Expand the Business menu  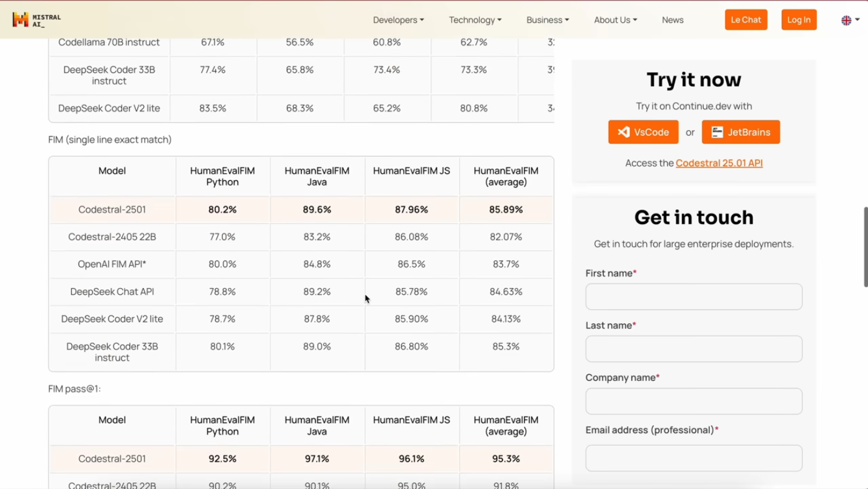coord(547,20)
